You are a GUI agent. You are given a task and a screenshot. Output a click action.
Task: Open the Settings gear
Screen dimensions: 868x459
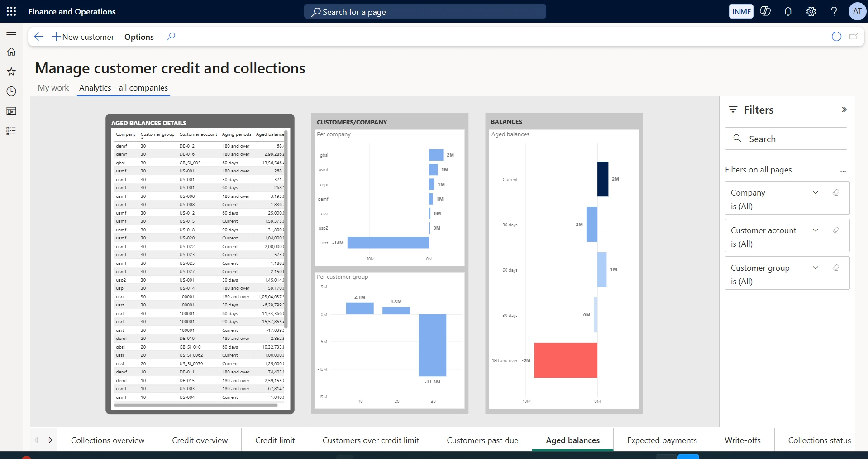tap(811, 11)
